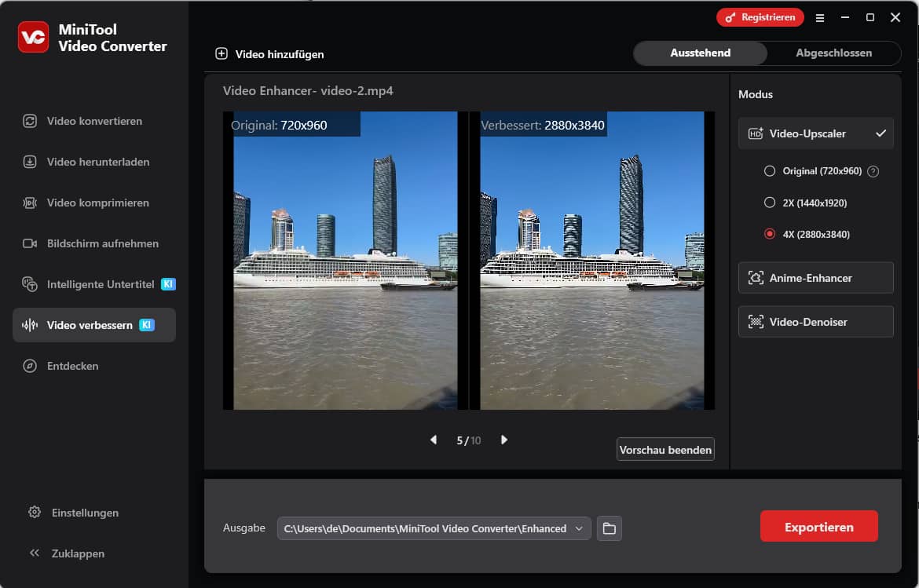This screenshot has height=588, width=919.
Task: Click the Bildschirm aufnehmen camera icon
Action: click(30, 243)
